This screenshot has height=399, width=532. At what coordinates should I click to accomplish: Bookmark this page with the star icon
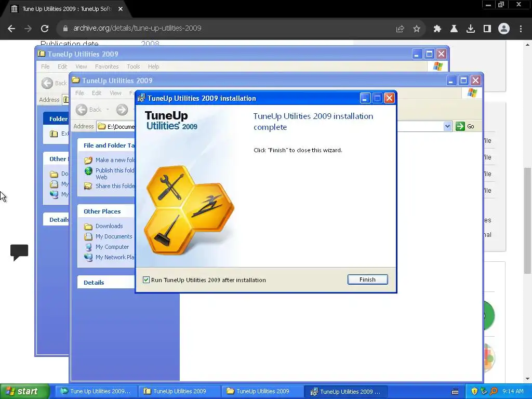pyautogui.click(x=417, y=29)
